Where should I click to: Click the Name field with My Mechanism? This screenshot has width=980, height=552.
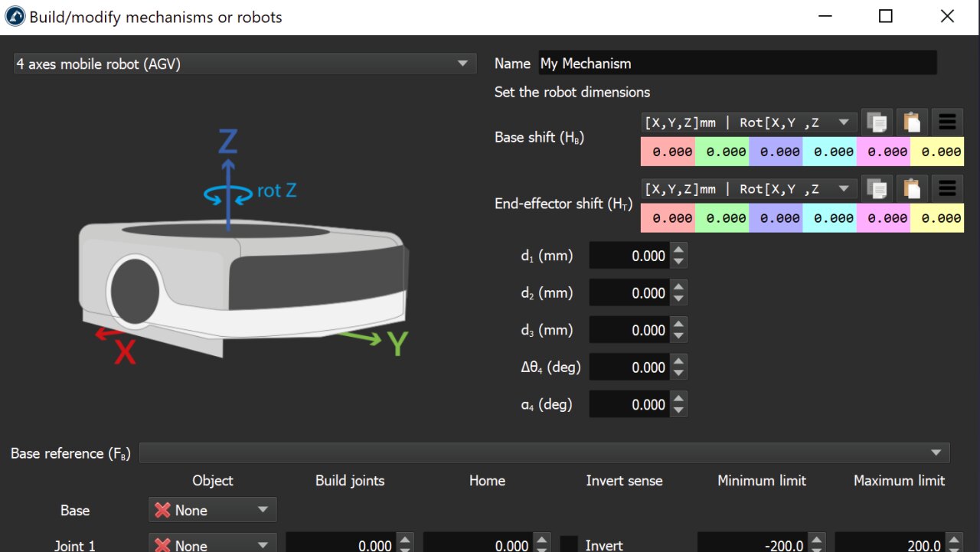click(737, 64)
